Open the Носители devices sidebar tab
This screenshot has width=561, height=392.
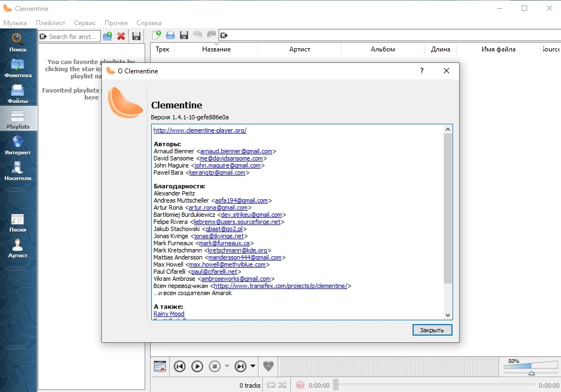(x=18, y=171)
